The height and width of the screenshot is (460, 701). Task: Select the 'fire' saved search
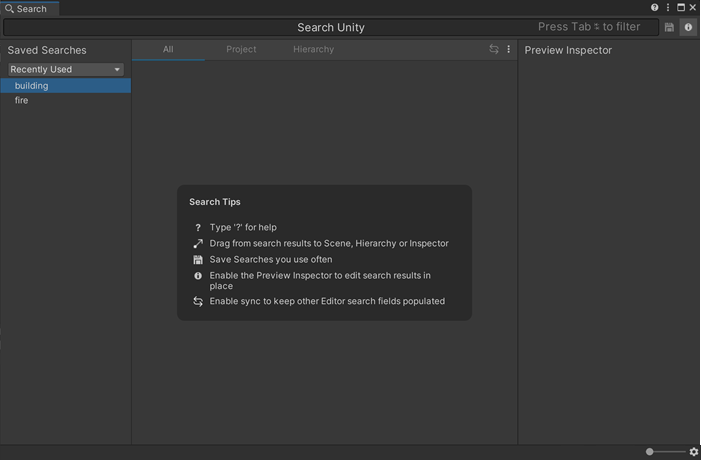coord(66,100)
